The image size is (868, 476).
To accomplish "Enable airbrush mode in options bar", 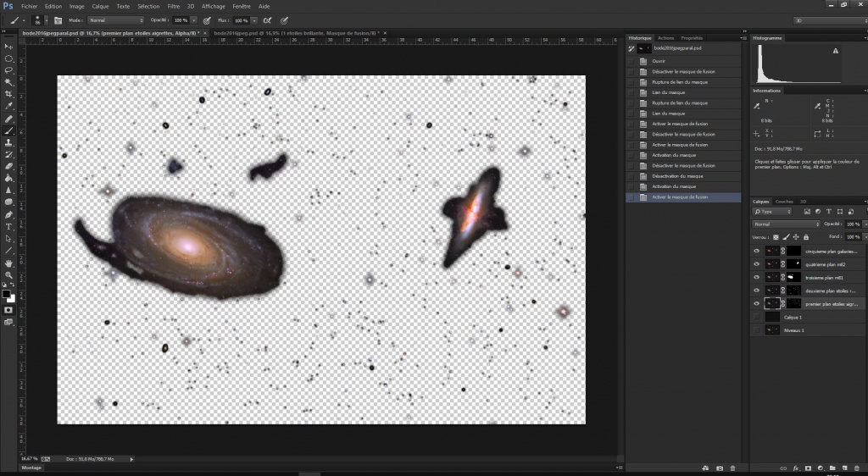I will pyautogui.click(x=267, y=20).
